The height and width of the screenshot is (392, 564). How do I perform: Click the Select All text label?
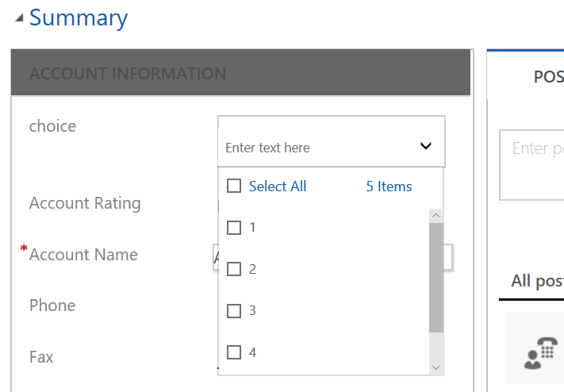[x=278, y=186]
